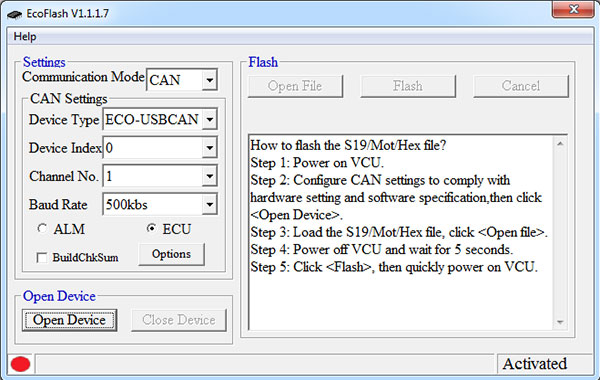Enable the BuildChkSum checkbox
600x380 pixels.
[42, 258]
